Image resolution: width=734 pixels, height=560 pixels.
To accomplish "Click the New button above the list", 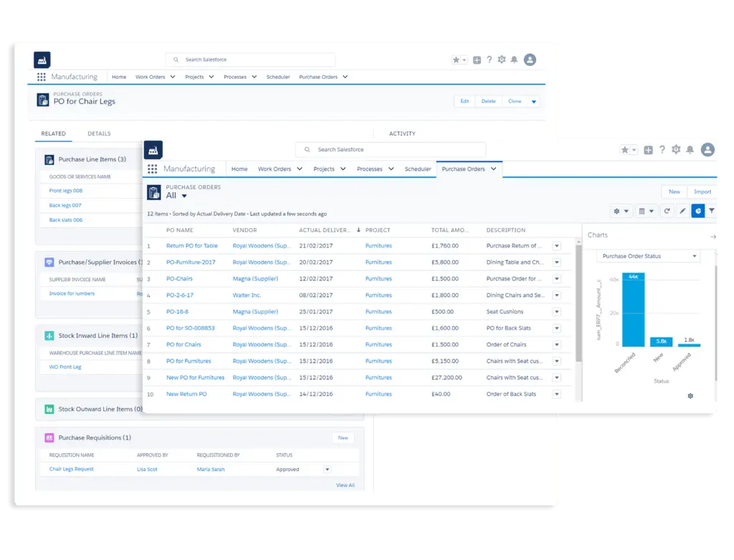I will click(674, 192).
